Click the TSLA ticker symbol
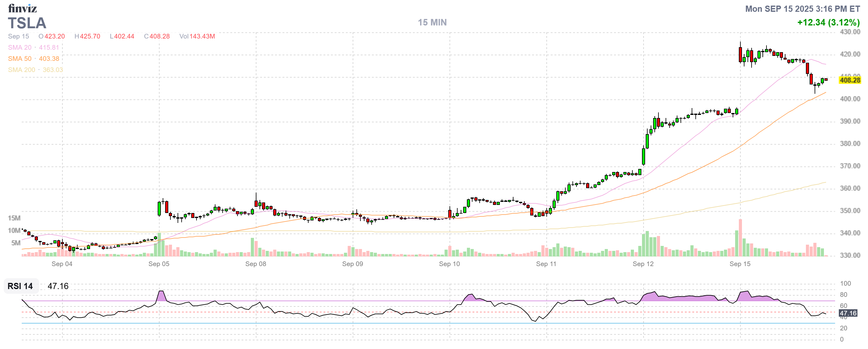This screenshot has width=868, height=349. pyautogui.click(x=27, y=23)
